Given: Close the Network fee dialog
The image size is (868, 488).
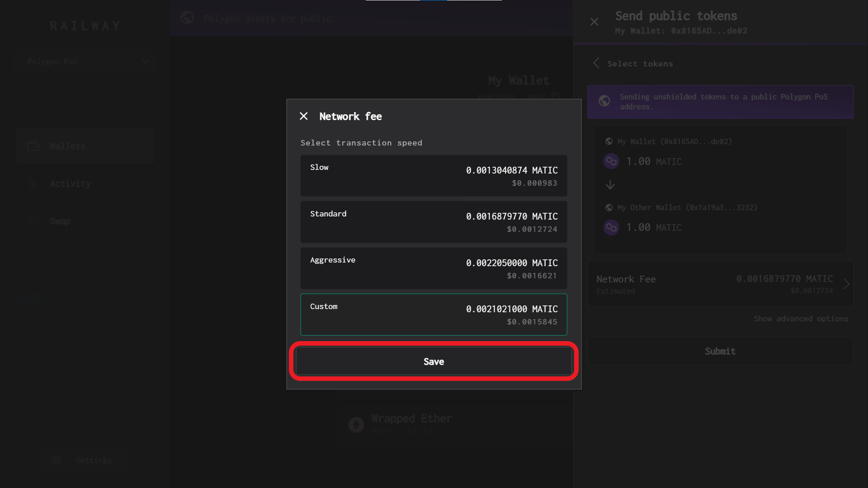Looking at the screenshot, I should [x=304, y=117].
